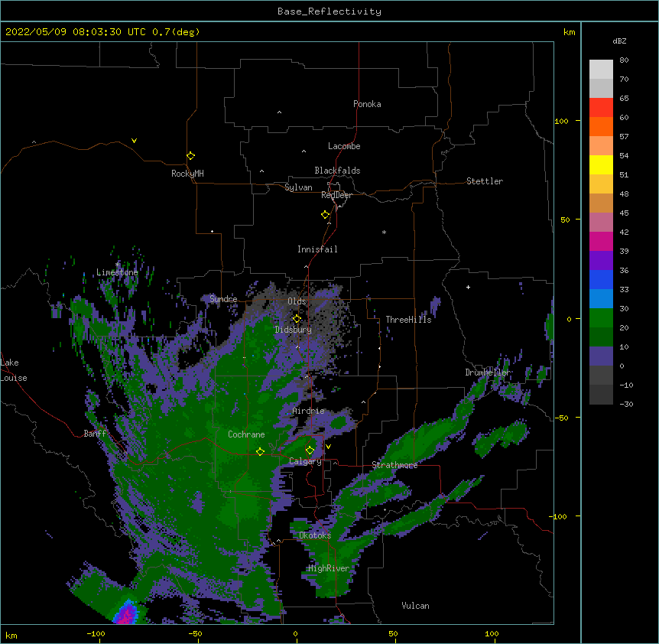Screen dimensions: 659x644
Task: Click the Ponoka town label
Action: pos(367,104)
